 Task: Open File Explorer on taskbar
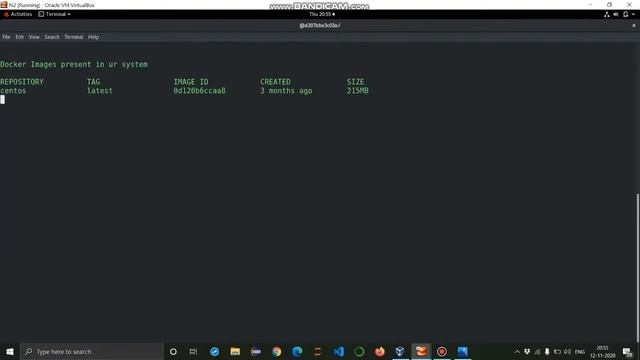[235, 351]
